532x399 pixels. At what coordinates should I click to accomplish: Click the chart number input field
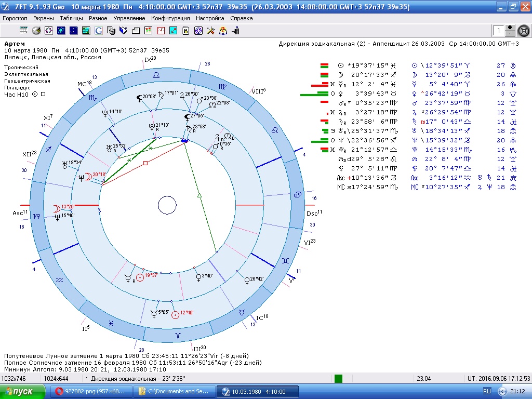[x=499, y=31]
